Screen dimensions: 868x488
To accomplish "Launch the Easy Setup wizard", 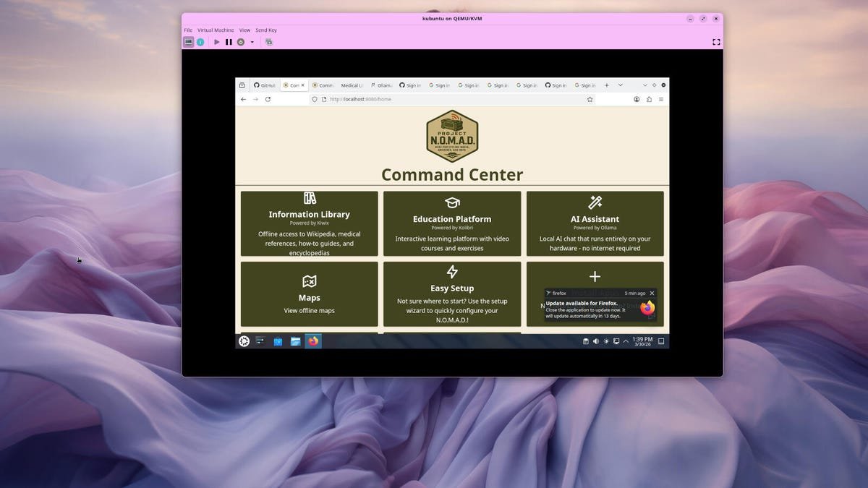I will tap(451, 294).
